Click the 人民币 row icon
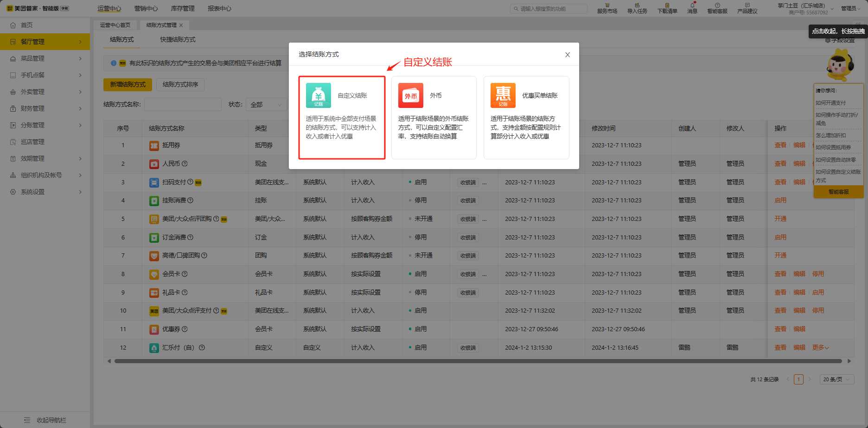868x428 pixels. pyautogui.click(x=154, y=164)
